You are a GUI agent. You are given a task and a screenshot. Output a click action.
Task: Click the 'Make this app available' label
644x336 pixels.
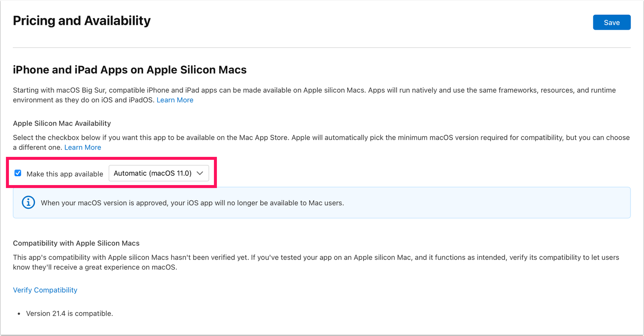65,174
